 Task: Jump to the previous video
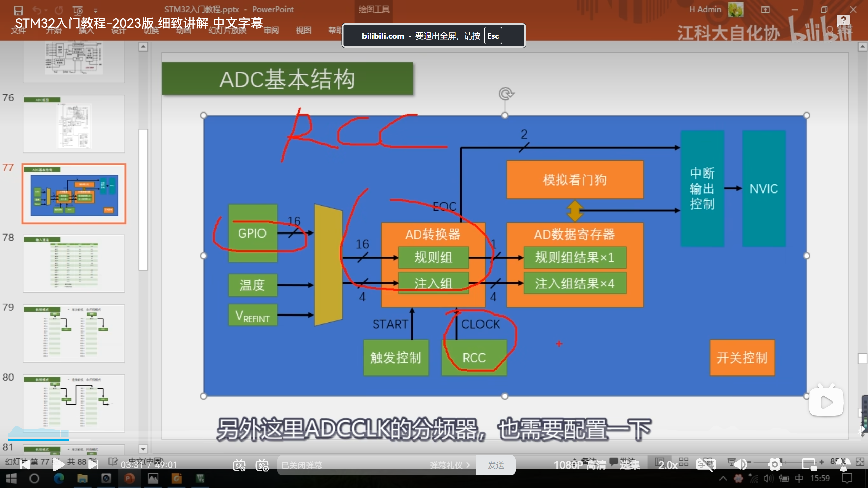pos(25,465)
